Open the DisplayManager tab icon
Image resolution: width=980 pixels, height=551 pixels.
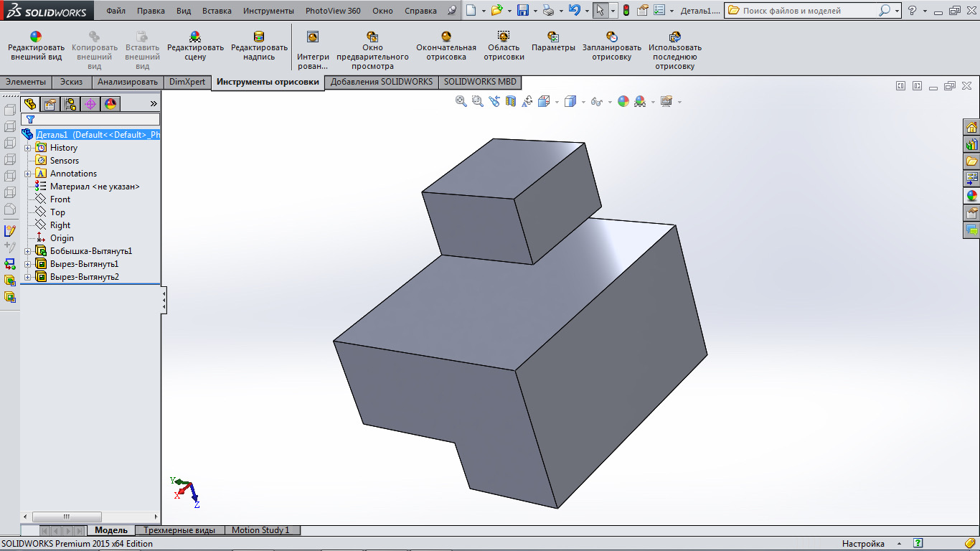110,104
